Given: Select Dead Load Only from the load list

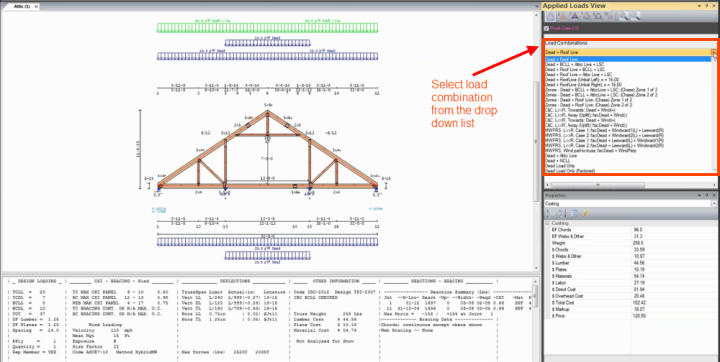Looking at the screenshot, I should [x=559, y=166].
